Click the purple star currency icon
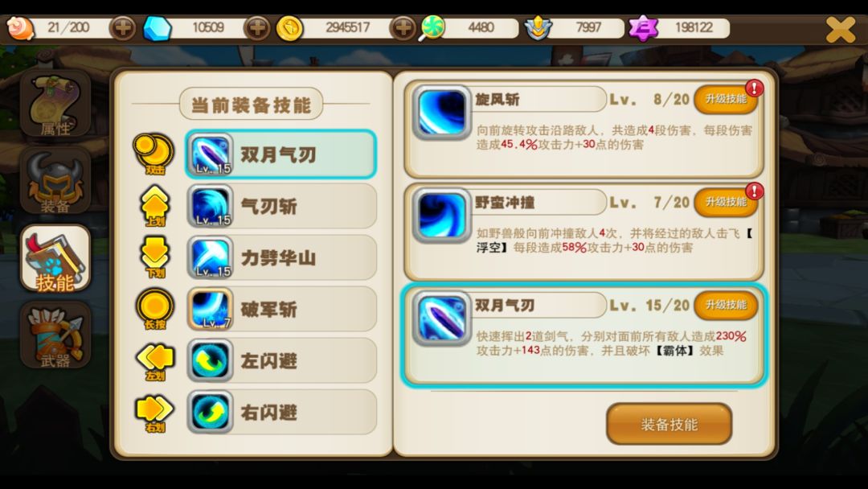 click(643, 27)
